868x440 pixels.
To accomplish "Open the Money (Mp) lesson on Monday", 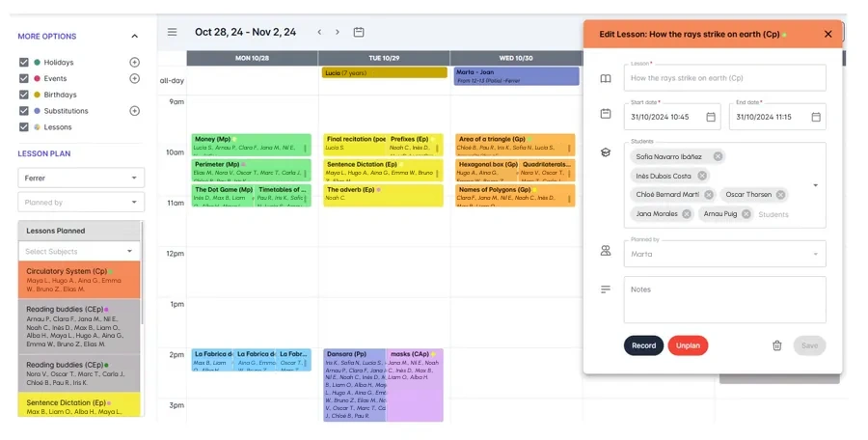I will pos(252,145).
